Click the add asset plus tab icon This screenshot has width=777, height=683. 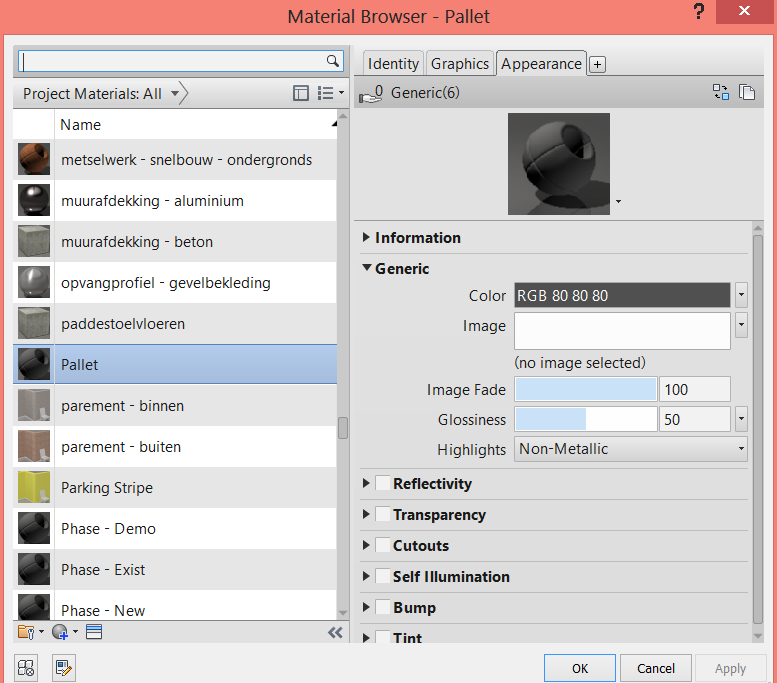pyautogui.click(x=597, y=64)
